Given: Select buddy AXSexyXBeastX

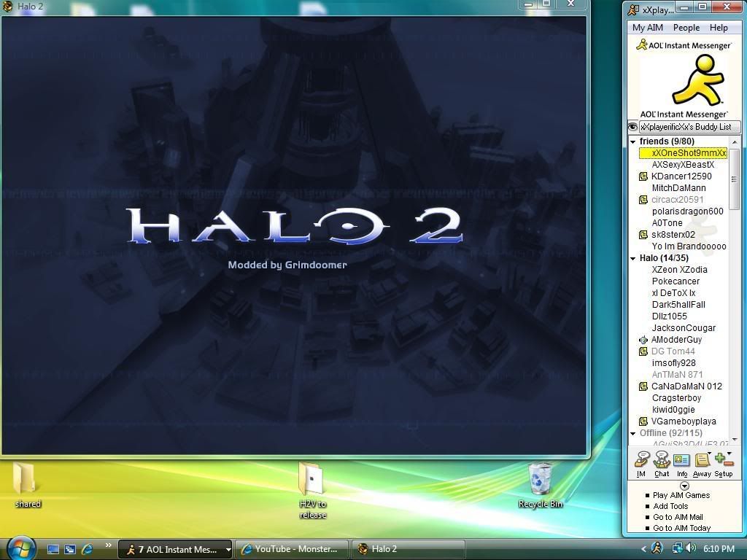Looking at the screenshot, I should pyautogui.click(x=683, y=165).
